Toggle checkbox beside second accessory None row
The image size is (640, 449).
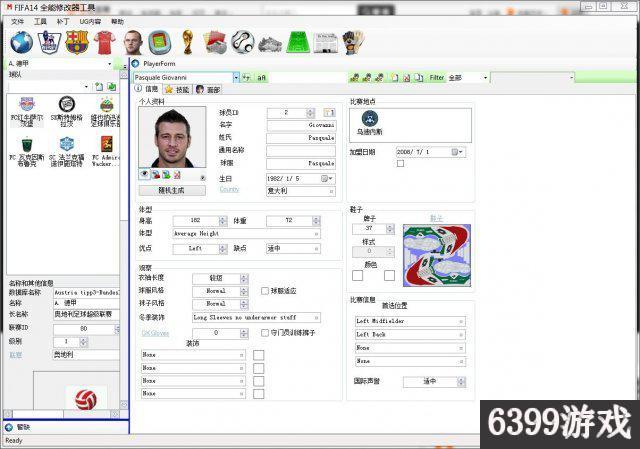tap(258, 368)
